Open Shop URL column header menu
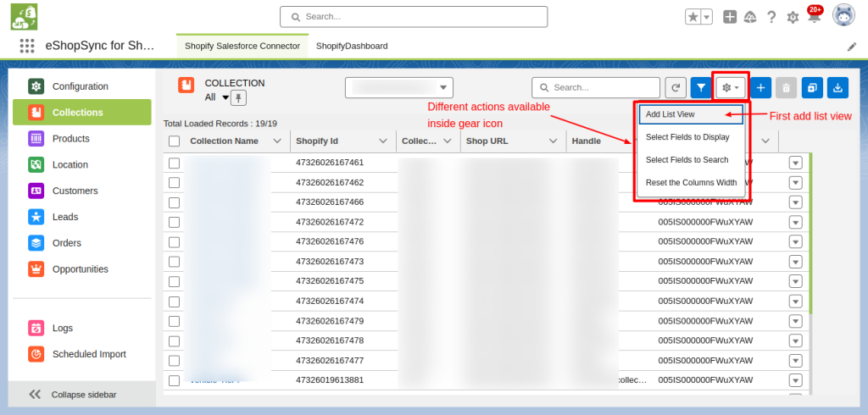The height and width of the screenshot is (415, 868). coord(553,141)
